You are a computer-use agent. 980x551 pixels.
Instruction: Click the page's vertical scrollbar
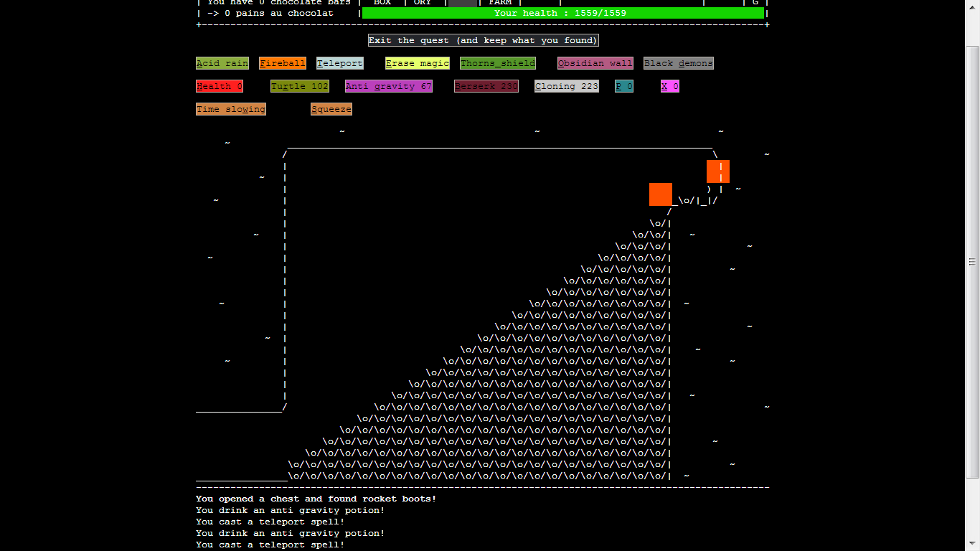pyautogui.click(x=973, y=261)
